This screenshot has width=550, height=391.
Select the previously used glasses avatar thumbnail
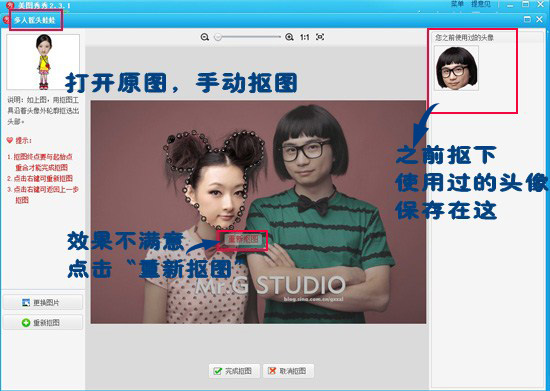click(456, 68)
